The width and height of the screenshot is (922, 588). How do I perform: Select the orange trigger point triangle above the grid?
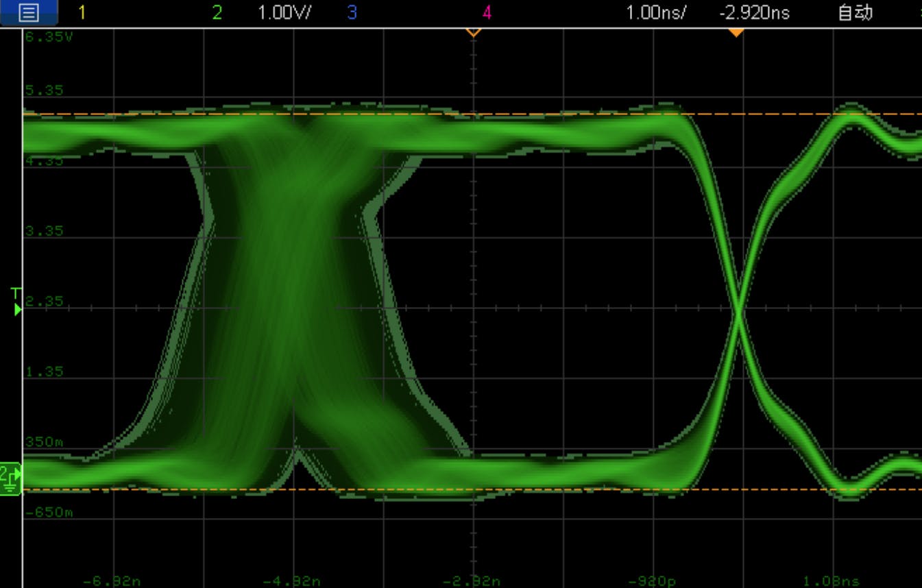[473, 30]
